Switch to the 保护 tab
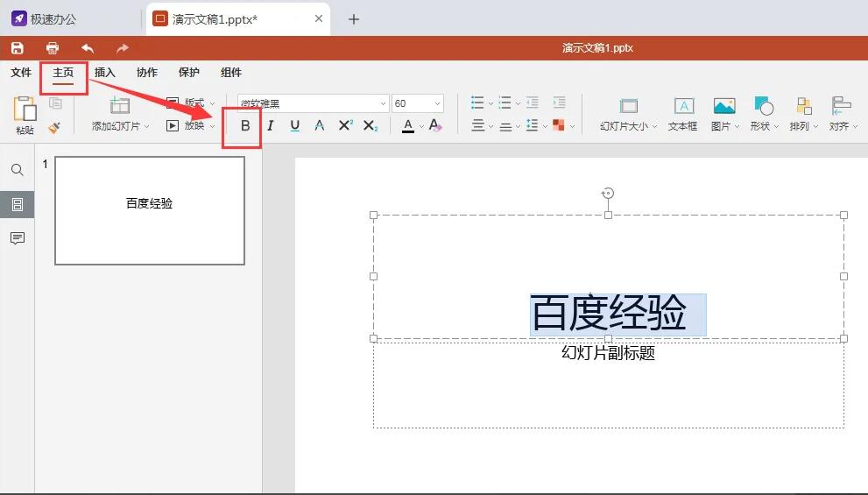The image size is (868, 495). coord(189,73)
